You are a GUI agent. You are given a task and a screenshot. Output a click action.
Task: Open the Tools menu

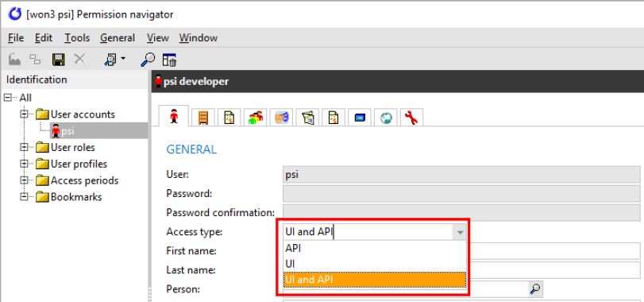pyautogui.click(x=77, y=38)
